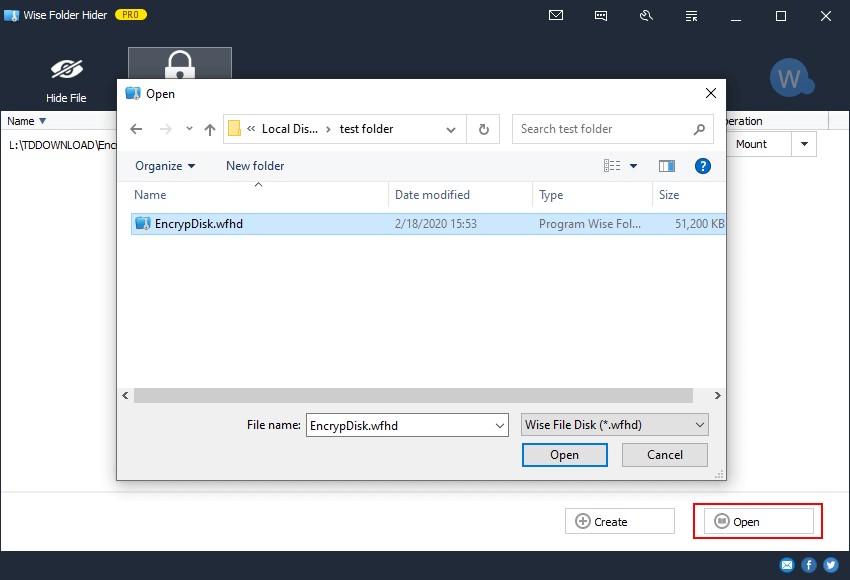850x580 pixels.
Task: Click the horizontal scrollbar right arrow
Action: pos(717,396)
